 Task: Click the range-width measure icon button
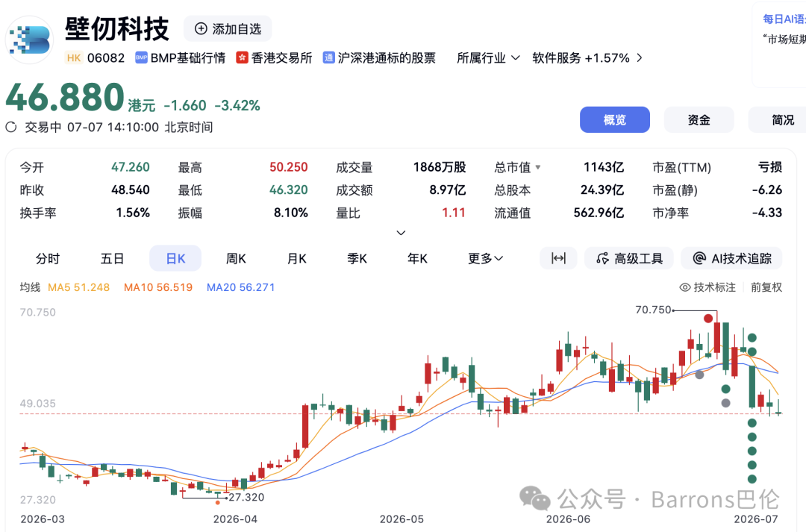[x=558, y=258]
